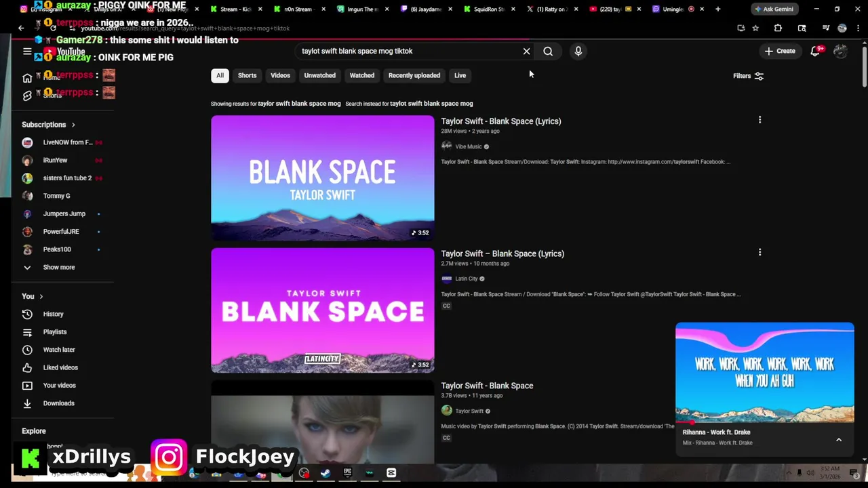Play the Vibe Music Blank Space thumbnail

coord(322,178)
